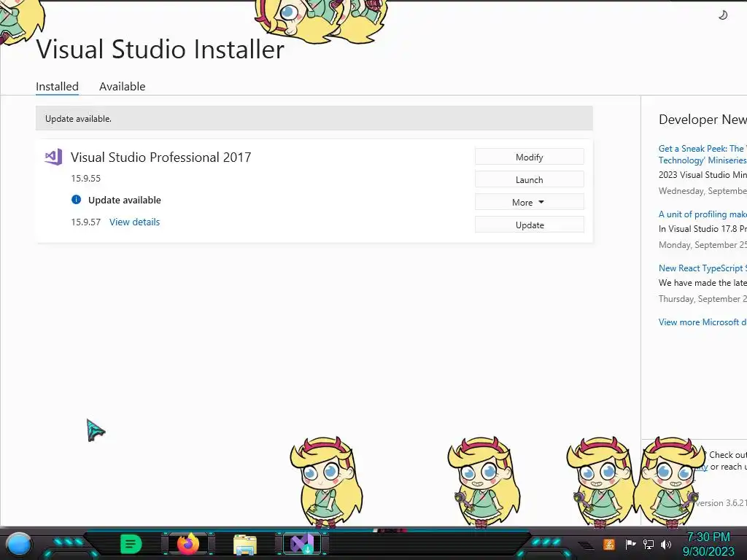Viewport: 747px width, 560px height.
Task: Switch to the Installed tab
Action: (x=57, y=87)
